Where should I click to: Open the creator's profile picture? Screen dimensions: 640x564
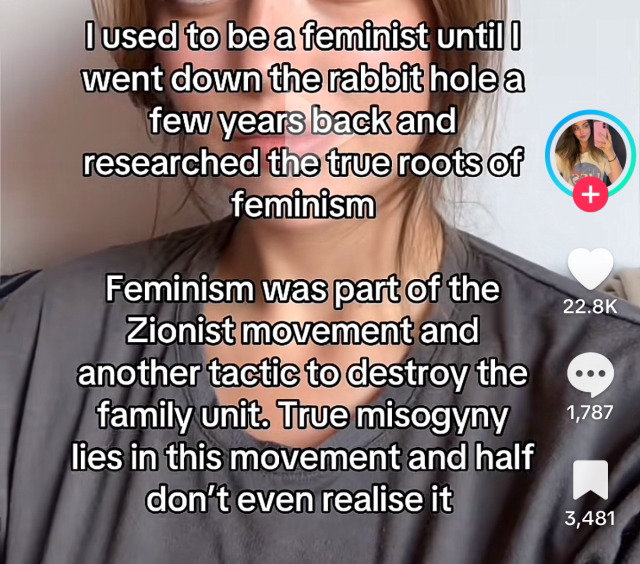[x=590, y=152]
